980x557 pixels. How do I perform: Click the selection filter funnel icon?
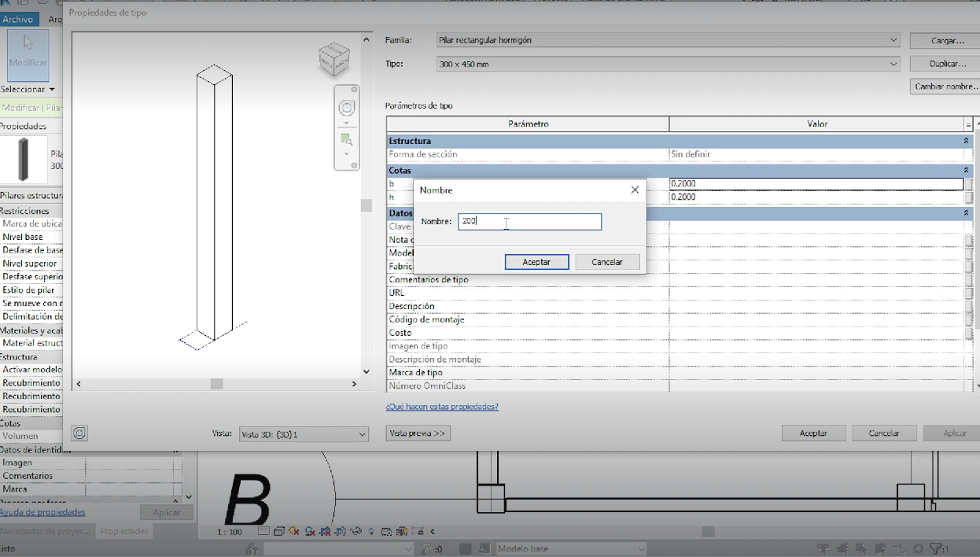point(939,549)
